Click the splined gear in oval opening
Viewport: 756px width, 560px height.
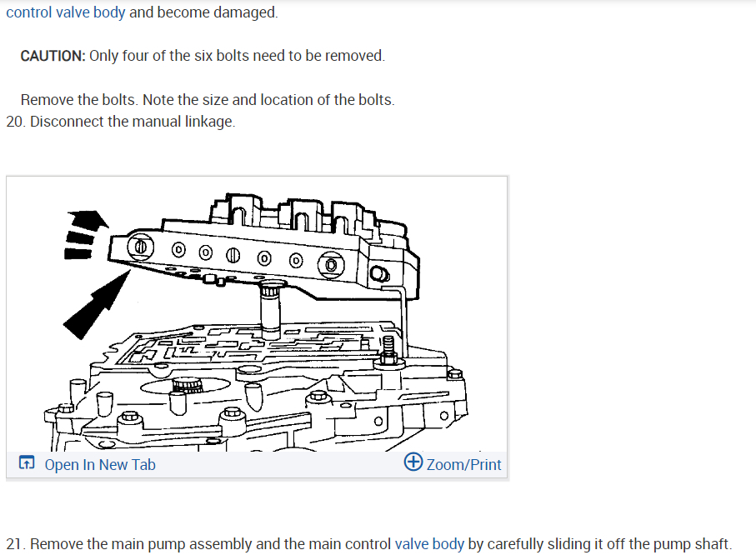pyautogui.click(x=186, y=385)
